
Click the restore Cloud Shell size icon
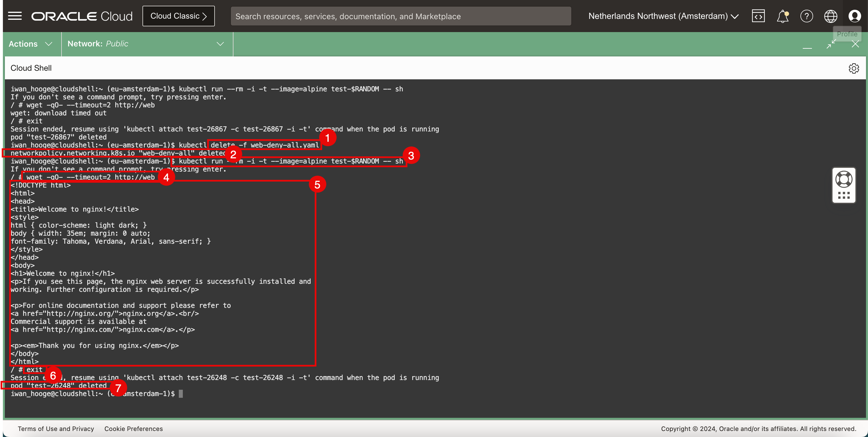[x=831, y=44]
